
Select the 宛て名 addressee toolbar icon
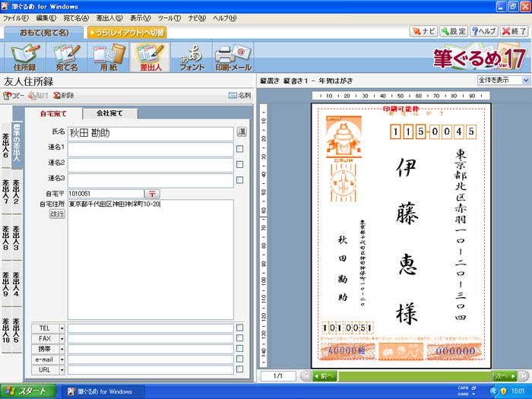click(67, 58)
